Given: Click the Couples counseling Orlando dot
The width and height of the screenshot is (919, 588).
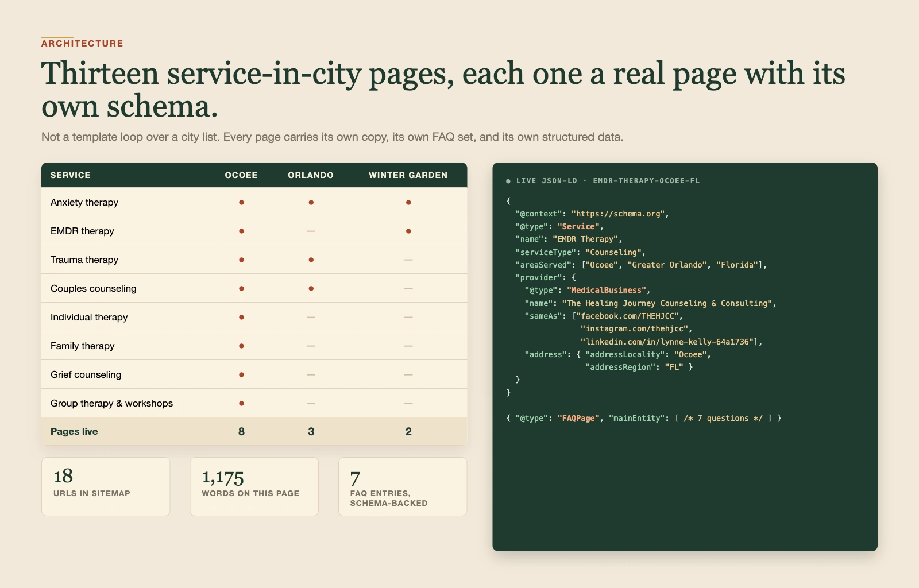Looking at the screenshot, I should (311, 288).
